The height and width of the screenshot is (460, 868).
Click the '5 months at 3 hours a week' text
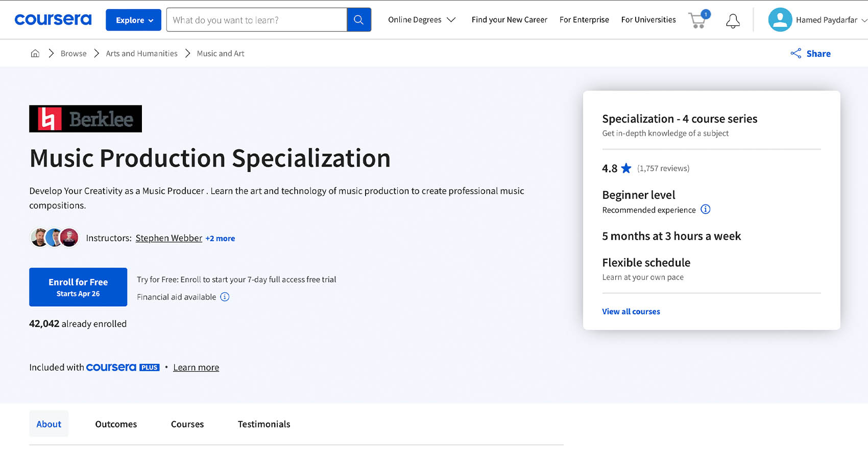671,236
